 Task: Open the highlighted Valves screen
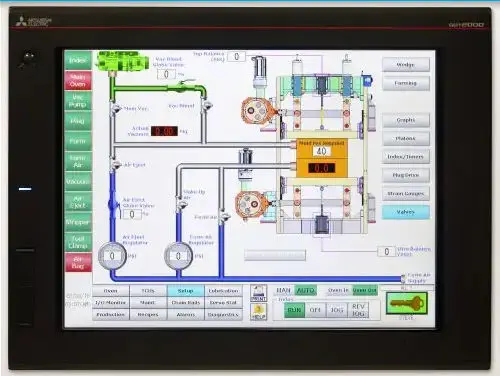coord(406,212)
